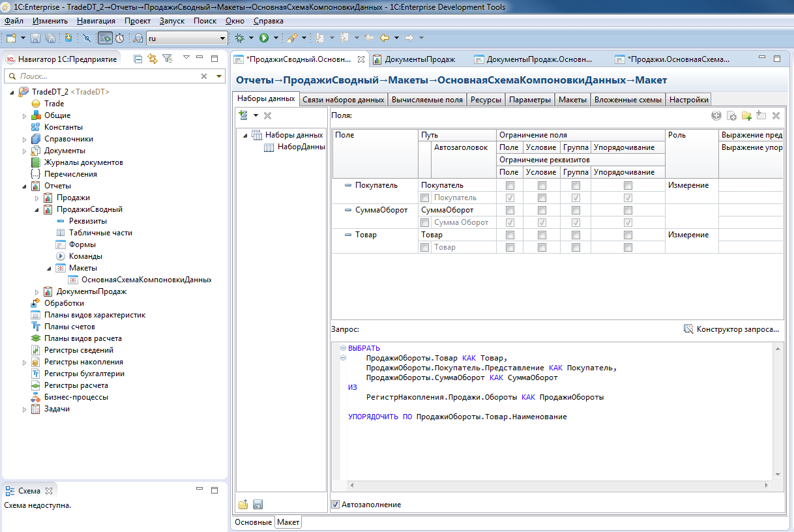The image size is (794, 532).
Task: Check Автозаголовок box beside Сумма Оборот
Action: [425, 222]
